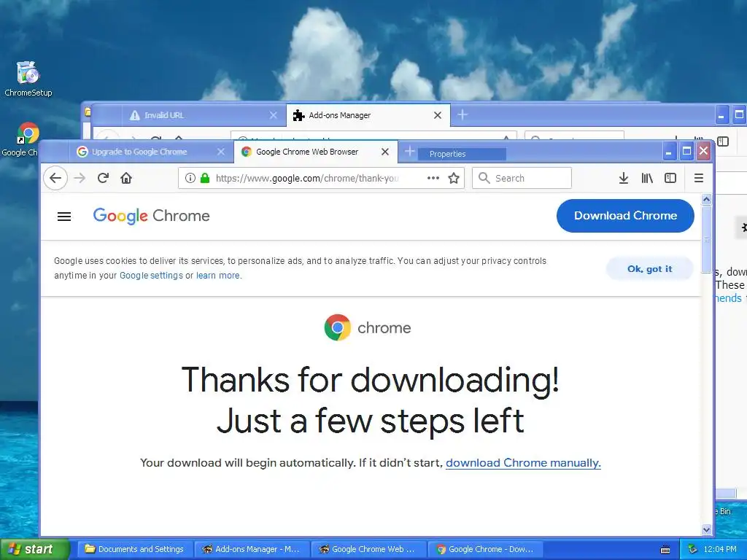
Task: Click the chrome logo above heading
Action: [368, 327]
